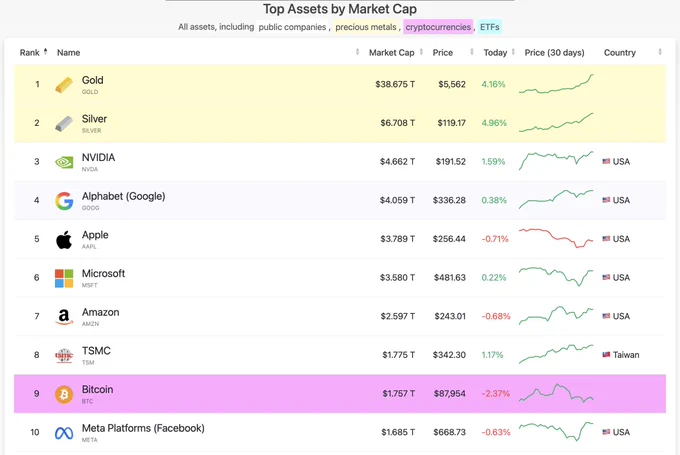Click the Meta Platforms logo
Image resolution: width=680 pixels, height=455 pixels.
64,433
